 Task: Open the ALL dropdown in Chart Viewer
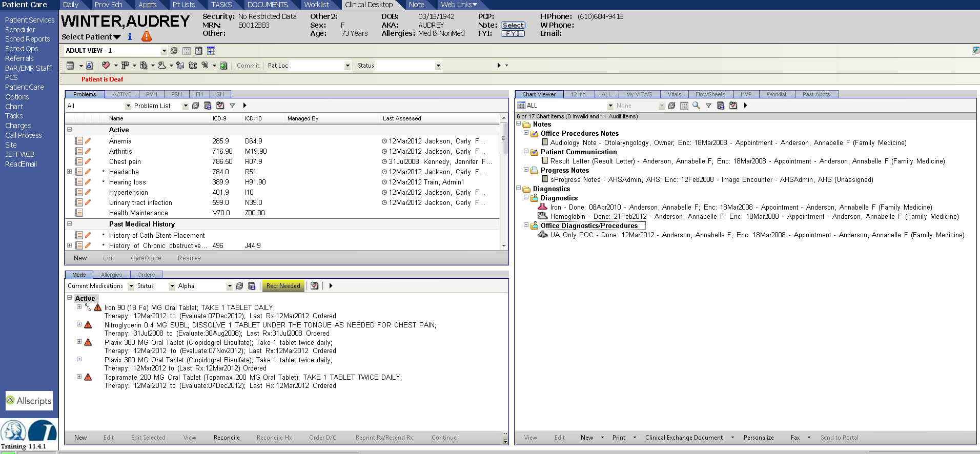pyautogui.click(x=610, y=106)
